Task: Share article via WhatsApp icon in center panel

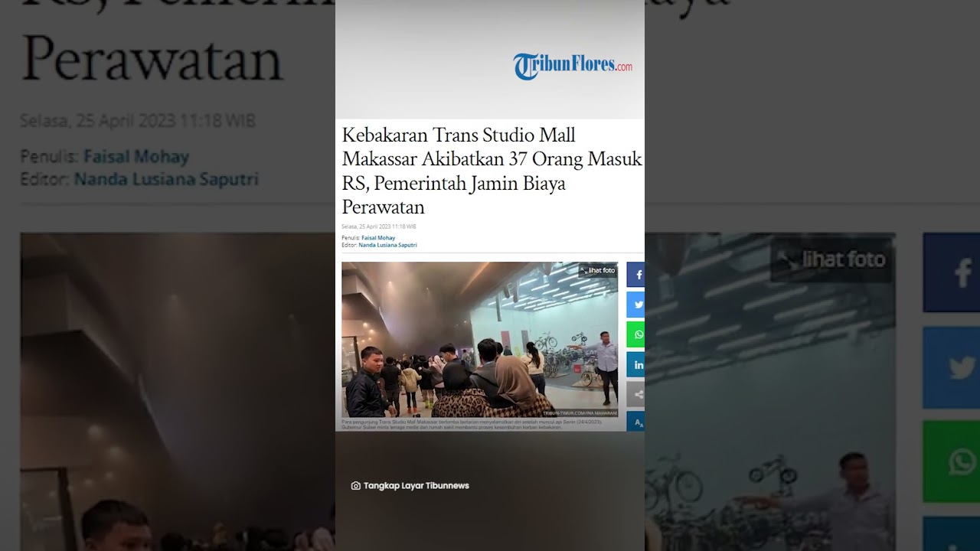Action: pyautogui.click(x=635, y=334)
